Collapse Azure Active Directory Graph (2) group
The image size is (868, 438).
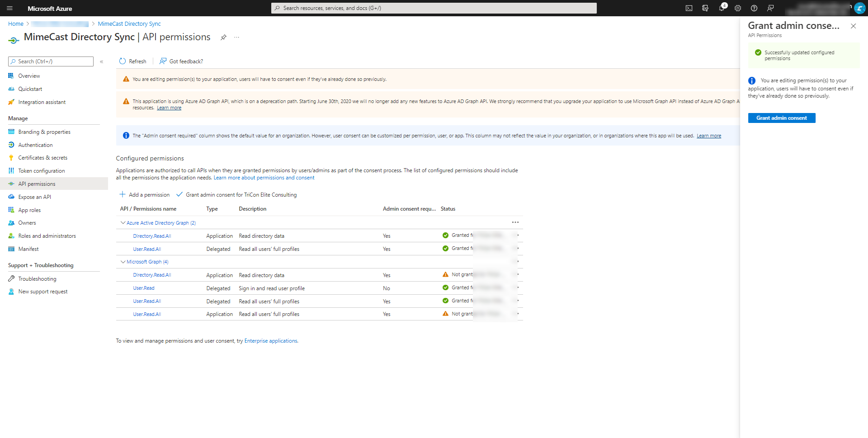point(123,223)
